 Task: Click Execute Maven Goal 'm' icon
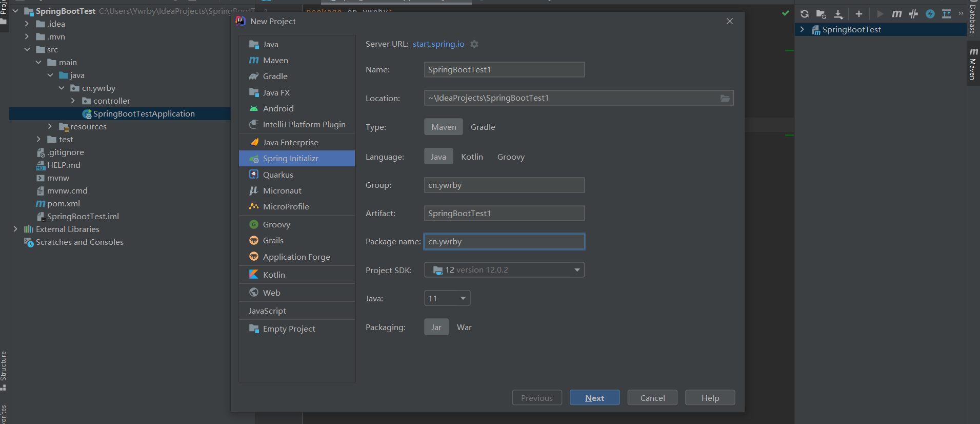tap(896, 14)
